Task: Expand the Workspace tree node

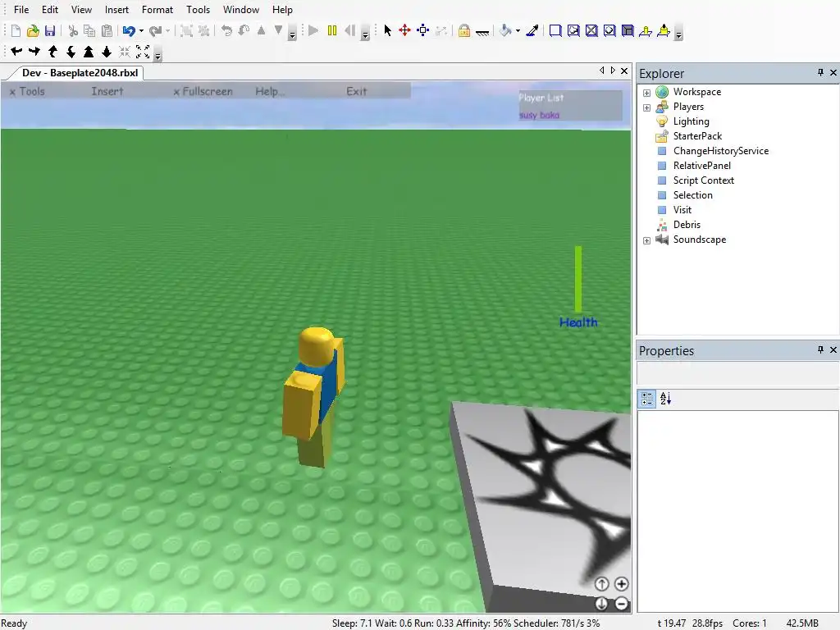Action: pyautogui.click(x=646, y=93)
